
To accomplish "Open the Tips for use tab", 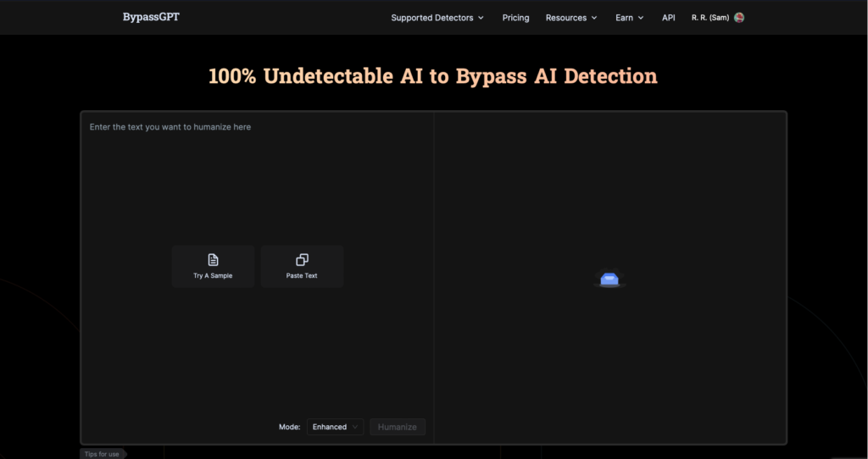I will 103,454.
